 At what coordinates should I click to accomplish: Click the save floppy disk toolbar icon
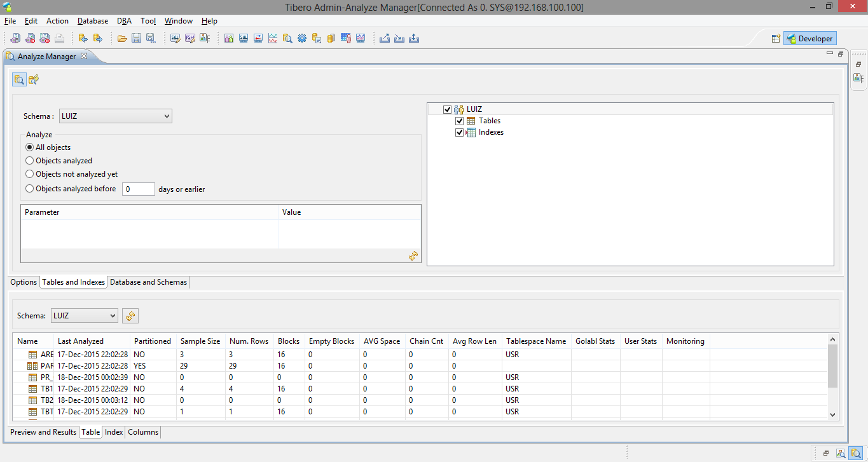(136, 39)
